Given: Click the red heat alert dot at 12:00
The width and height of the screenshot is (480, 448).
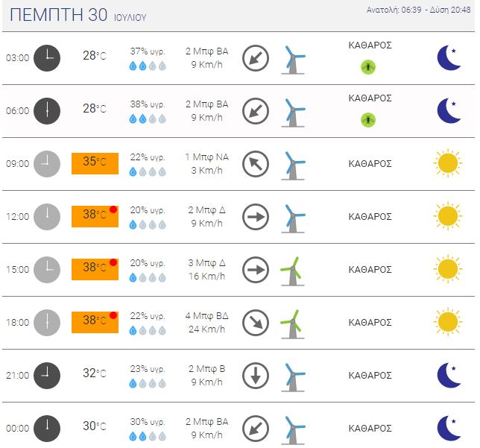Looking at the screenshot, I should [113, 209].
